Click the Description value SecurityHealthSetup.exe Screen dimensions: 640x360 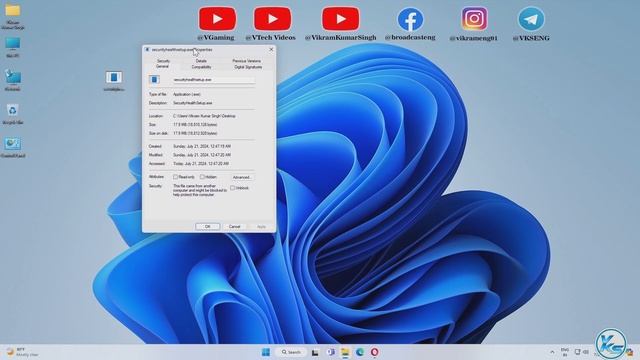(193, 103)
